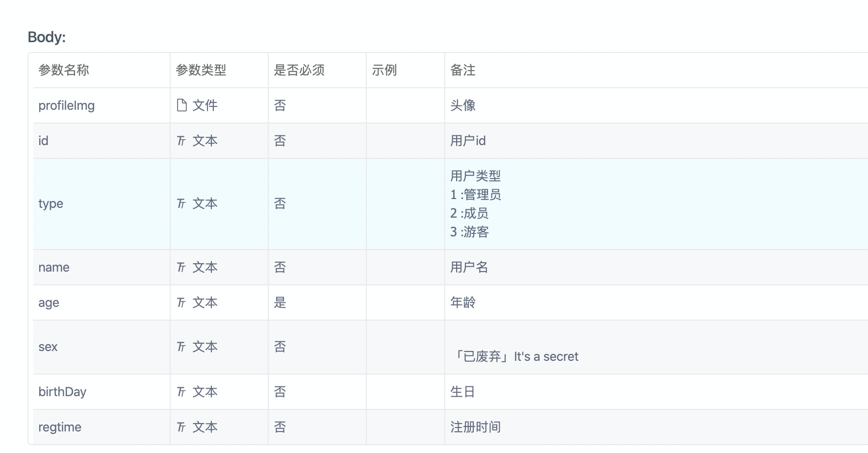Click the text type icon in the sex row
Viewport: 868px width, 453px height.
(181, 347)
